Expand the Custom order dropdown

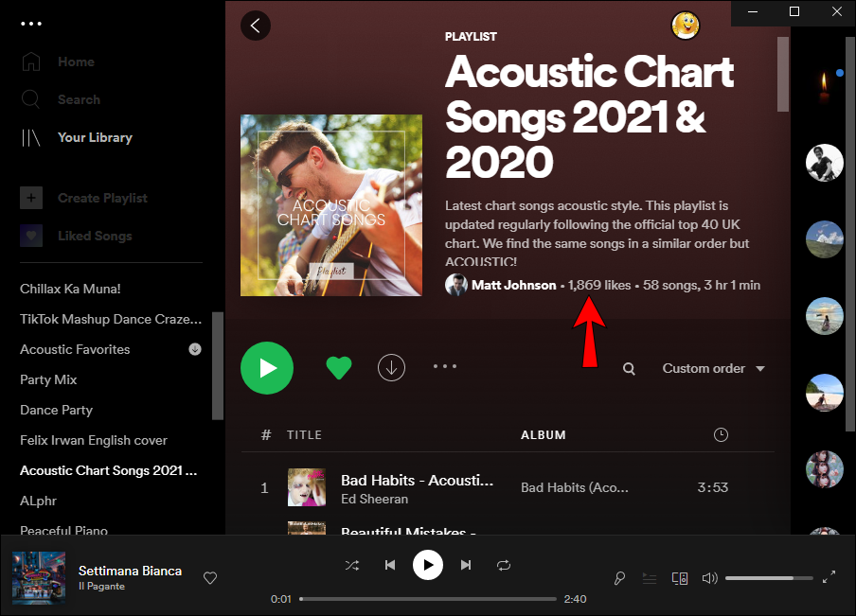[x=713, y=369]
